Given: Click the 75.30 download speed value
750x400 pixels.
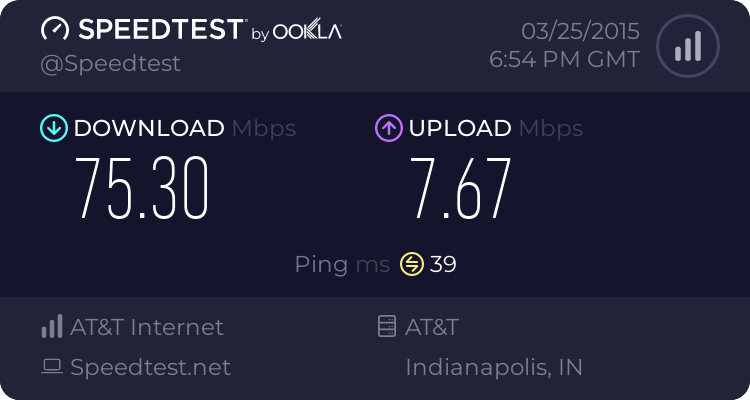Looking at the screenshot, I should tap(142, 189).
